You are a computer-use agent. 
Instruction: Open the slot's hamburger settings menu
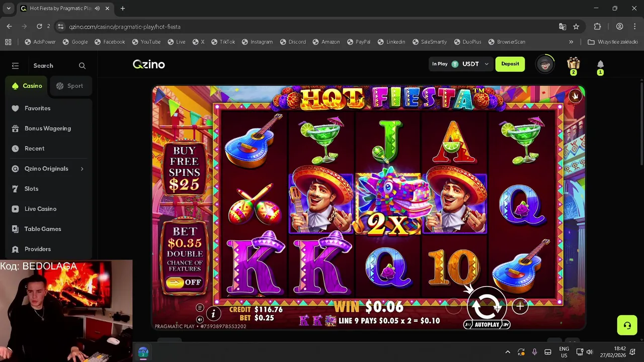(200, 308)
